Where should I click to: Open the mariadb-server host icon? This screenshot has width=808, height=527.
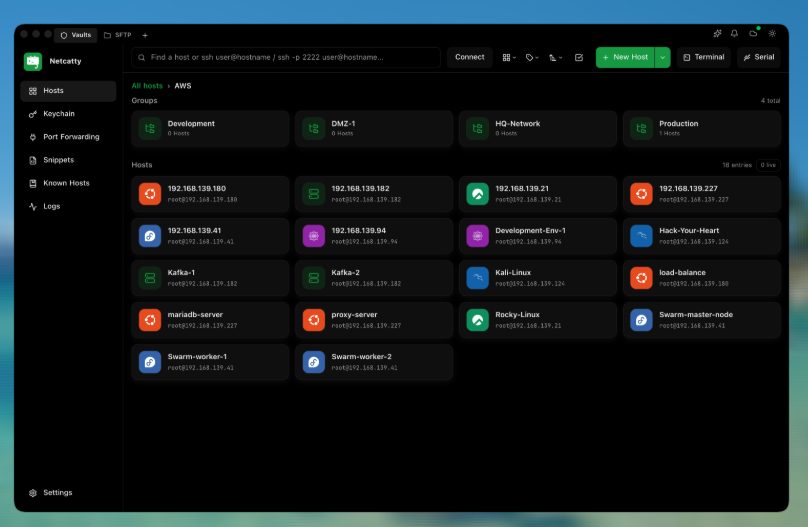tap(150, 320)
